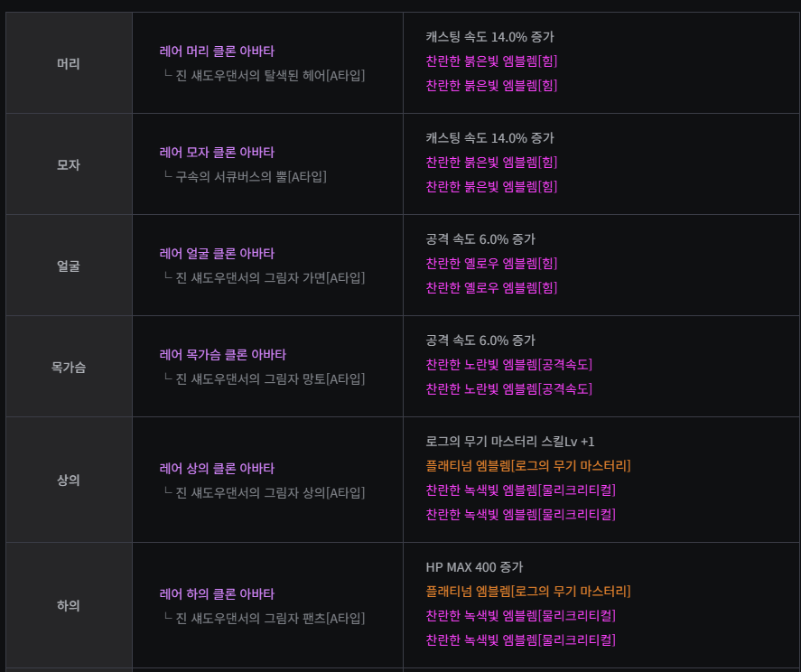801x672 pixels.
Task: Click the 얼굴 slot label cell
Action: point(69,266)
